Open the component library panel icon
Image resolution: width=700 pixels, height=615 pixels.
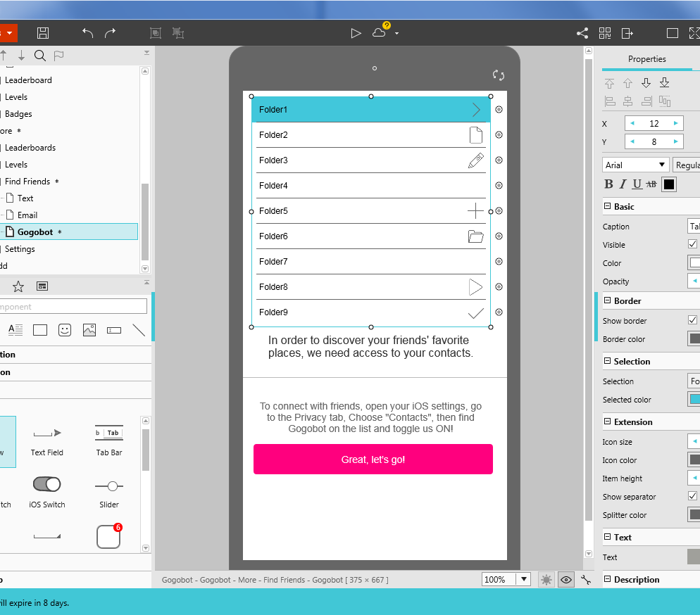tap(42, 286)
